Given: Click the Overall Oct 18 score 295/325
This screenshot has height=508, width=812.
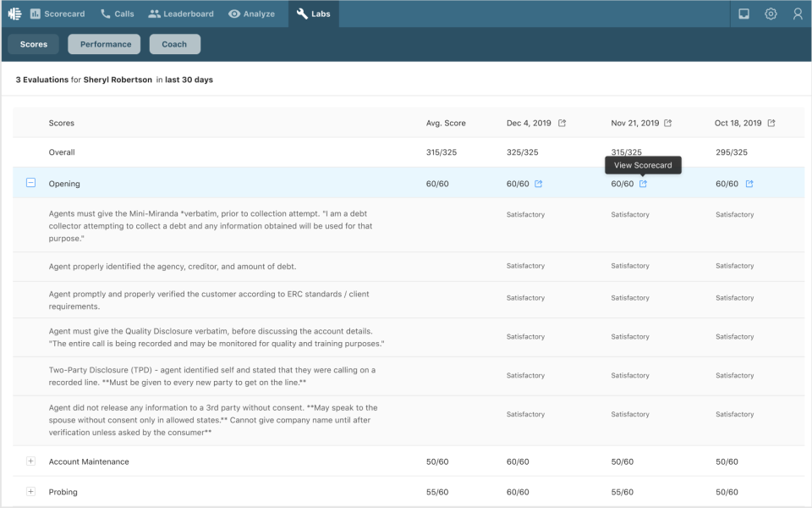Looking at the screenshot, I should [731, 152].
